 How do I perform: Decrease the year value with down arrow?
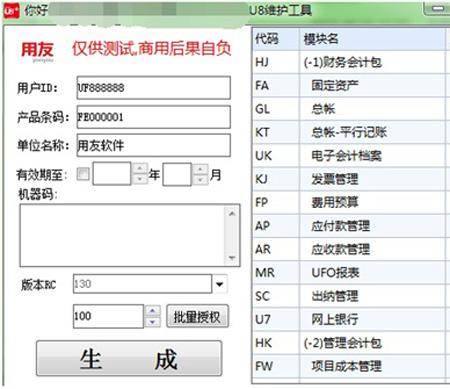point(140,179)
